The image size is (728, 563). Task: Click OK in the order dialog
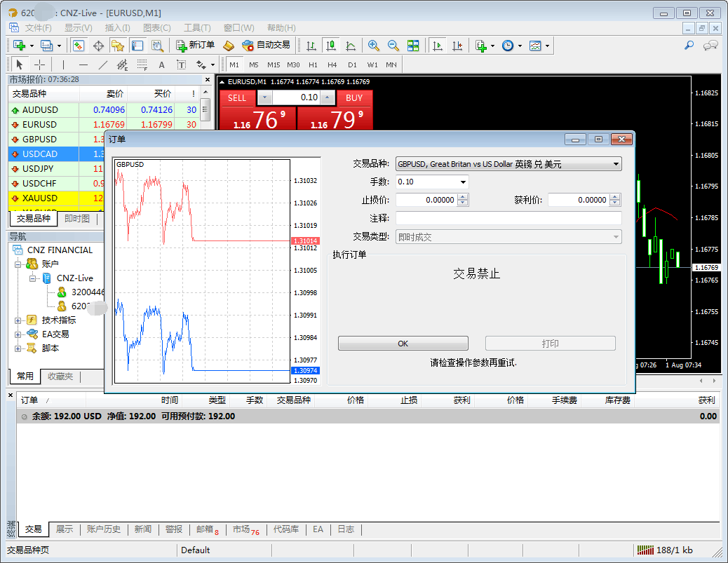(x=403, y=344)
